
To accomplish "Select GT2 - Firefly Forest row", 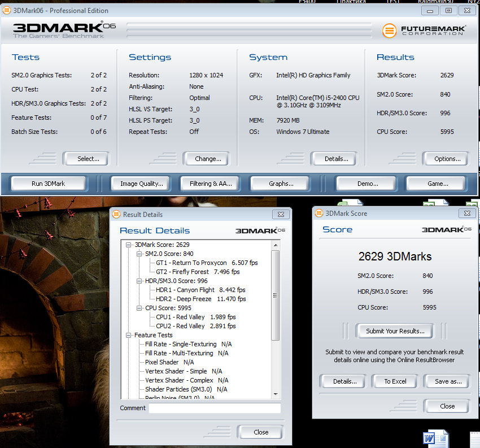I will point(198,272).
